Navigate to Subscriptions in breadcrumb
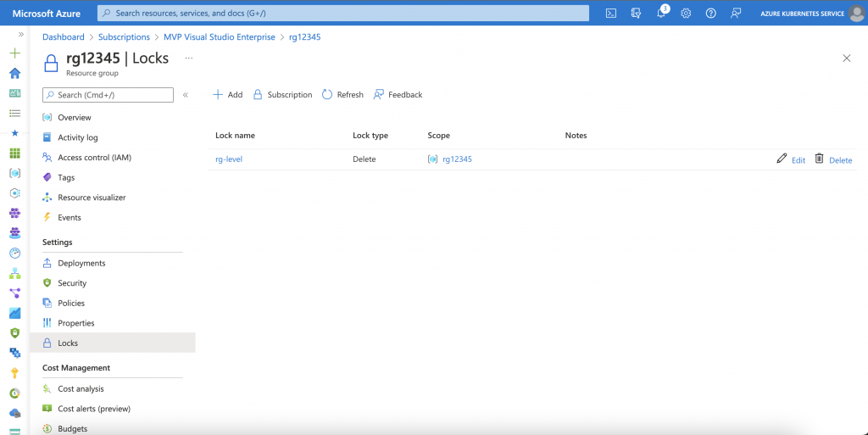Screen dimensions: 868x435 pos(124,37)
